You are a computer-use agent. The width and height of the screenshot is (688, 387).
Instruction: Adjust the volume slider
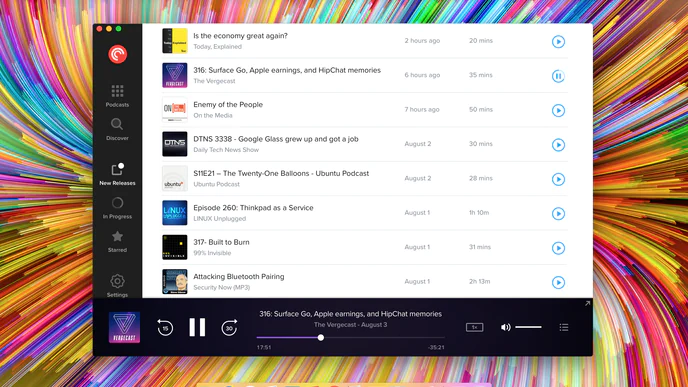pyautogui.click(x=528, y=327)
